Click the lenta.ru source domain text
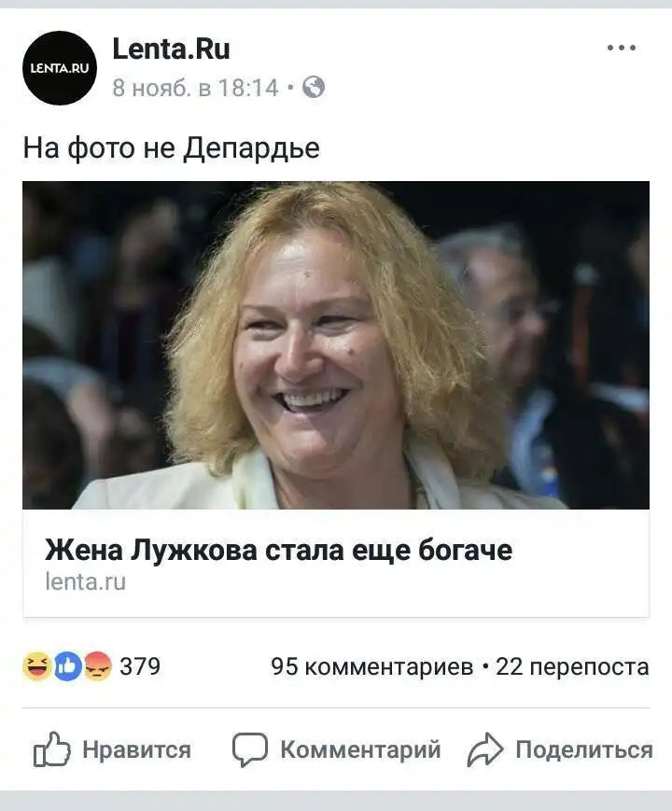672x811 pixels. pyautogui.click(x=85, y=581)
